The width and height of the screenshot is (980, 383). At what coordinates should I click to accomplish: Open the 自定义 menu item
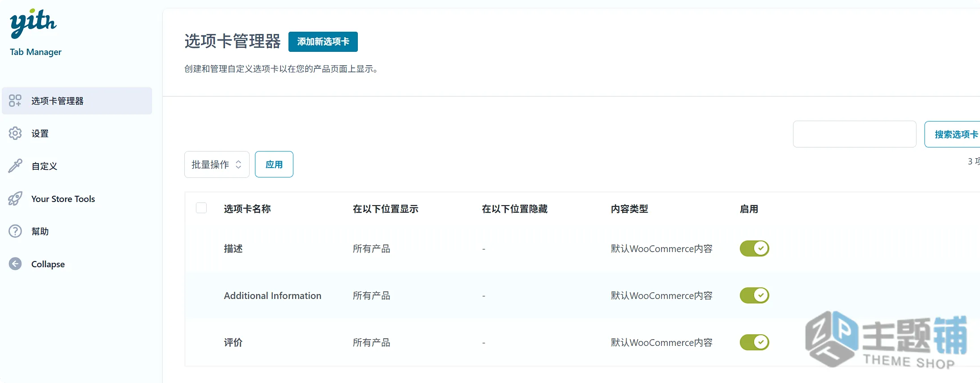44,166
